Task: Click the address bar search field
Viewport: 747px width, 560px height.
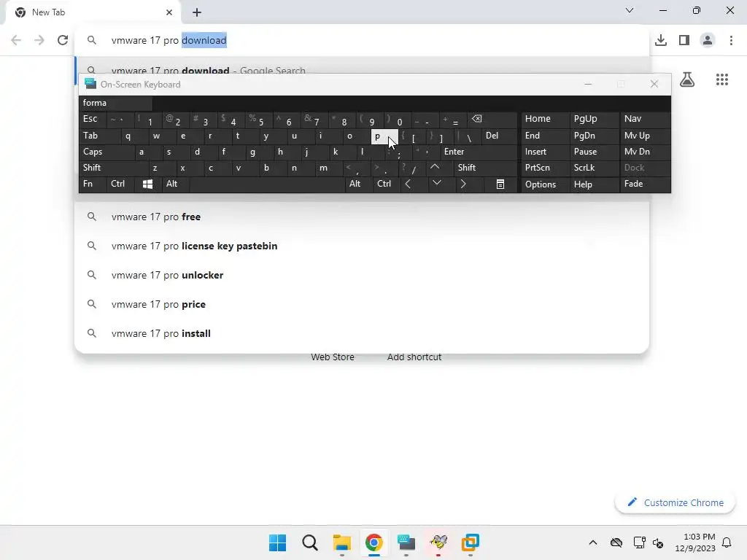Action: [362, 40]
